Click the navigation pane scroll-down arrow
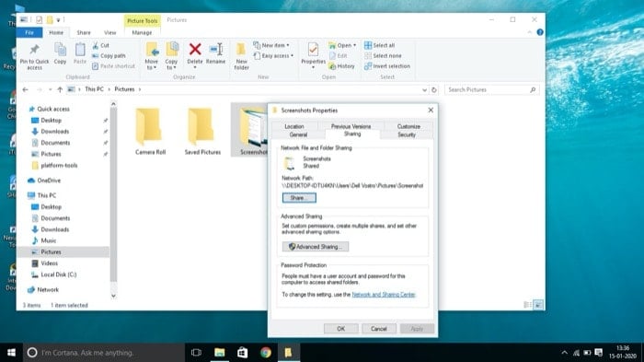The width and height of the screenshot is (644, 362). click(x=113, y=296)
